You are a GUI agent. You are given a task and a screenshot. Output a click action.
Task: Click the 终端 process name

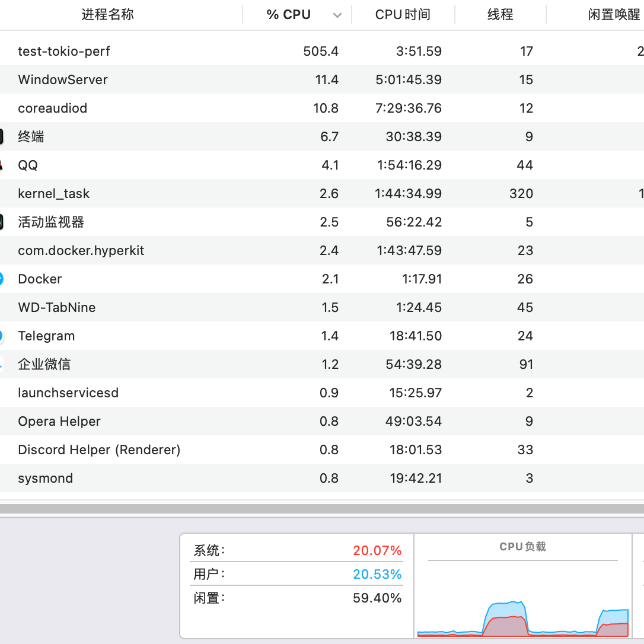(31, 136)
